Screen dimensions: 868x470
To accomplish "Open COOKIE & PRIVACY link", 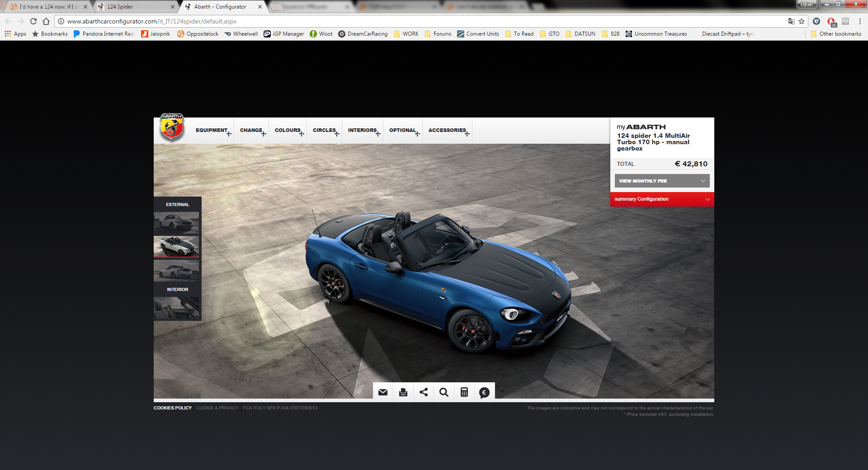I will (217, 408).
